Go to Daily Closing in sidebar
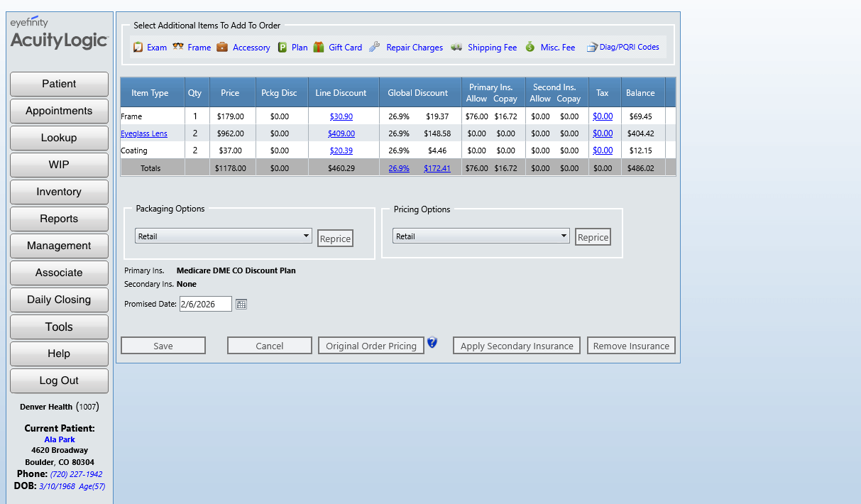The height and width of the screenshot is (504, 861). point(59,300)
